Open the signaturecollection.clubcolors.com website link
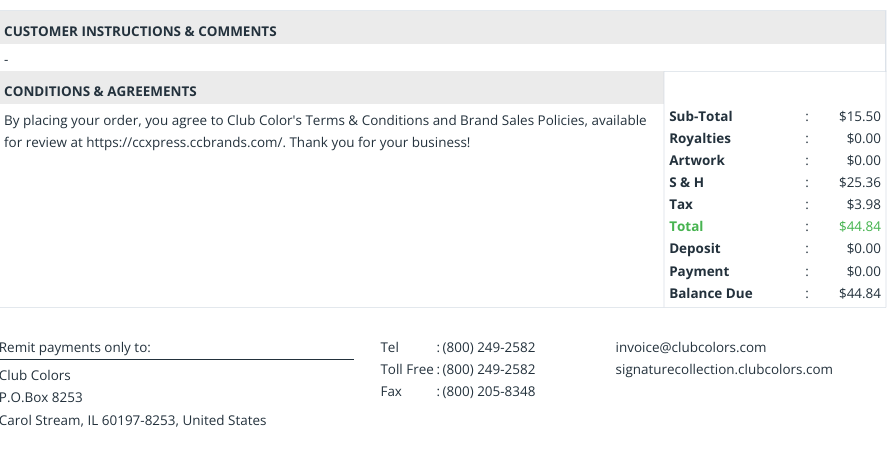Image resolution: width=896 pixels, height=462 pixels. pos(723,369)
